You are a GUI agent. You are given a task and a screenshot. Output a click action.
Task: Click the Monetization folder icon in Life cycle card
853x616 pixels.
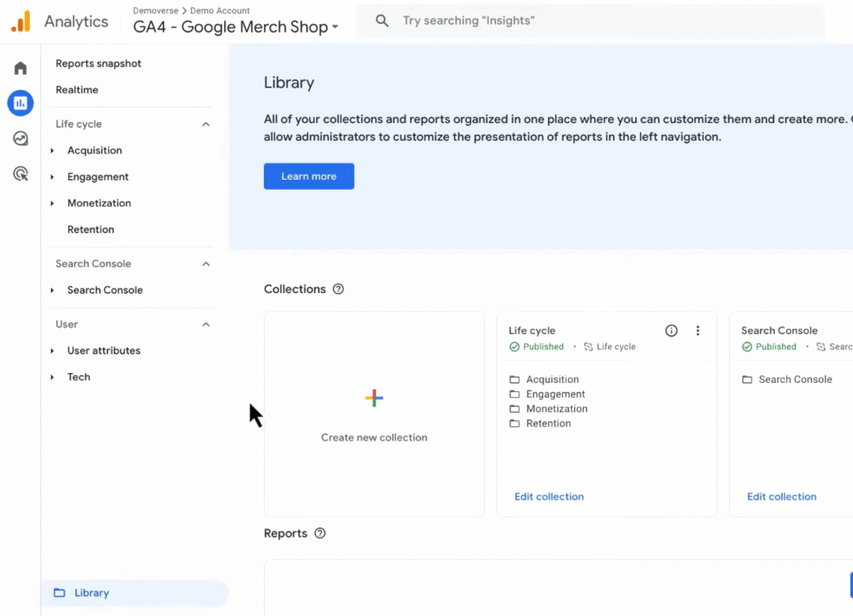click(x=515, y=409)
